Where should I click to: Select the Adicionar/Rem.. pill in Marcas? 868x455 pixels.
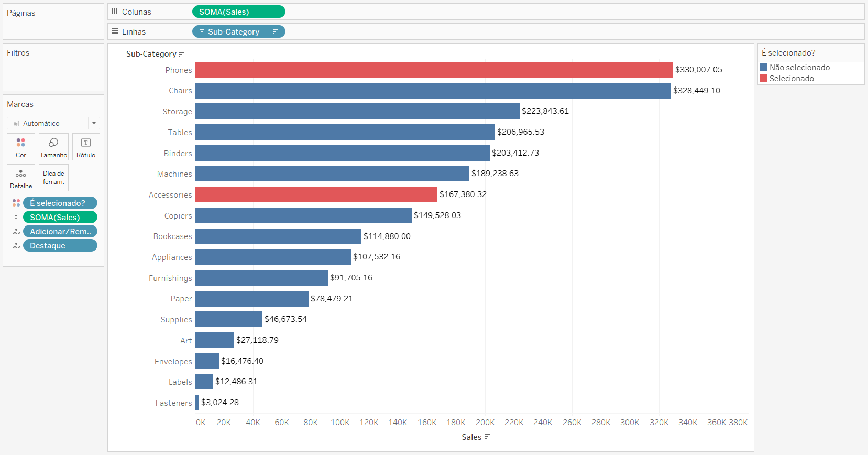tap(60, 231)
